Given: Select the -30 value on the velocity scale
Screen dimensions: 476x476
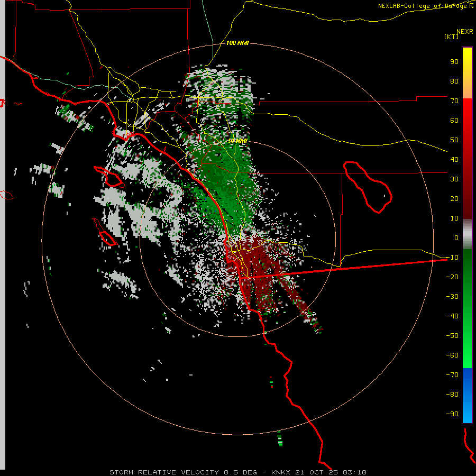Looking at the screenshot, I should click(x=452, y=297).
